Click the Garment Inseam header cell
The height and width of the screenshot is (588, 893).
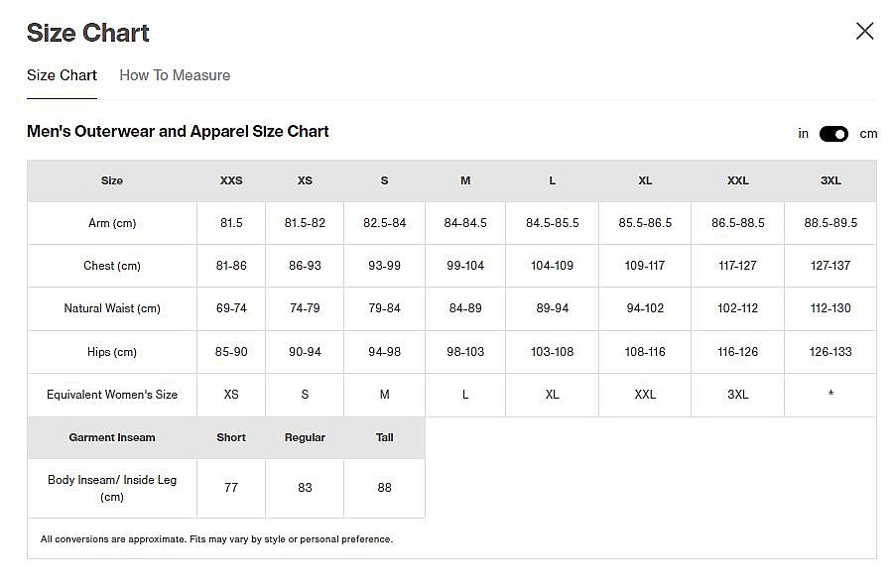click(x=112, y=437)
